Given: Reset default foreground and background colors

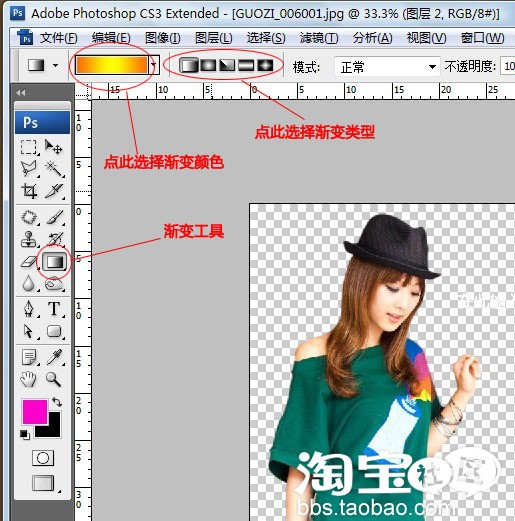Looking at the screenshot, I should 24,434.
